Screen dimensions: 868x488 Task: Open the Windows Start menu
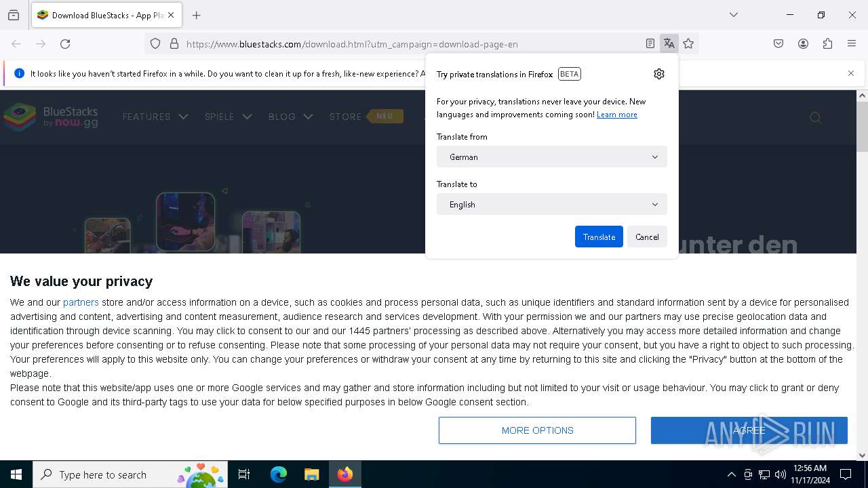[x=16, y=474]
